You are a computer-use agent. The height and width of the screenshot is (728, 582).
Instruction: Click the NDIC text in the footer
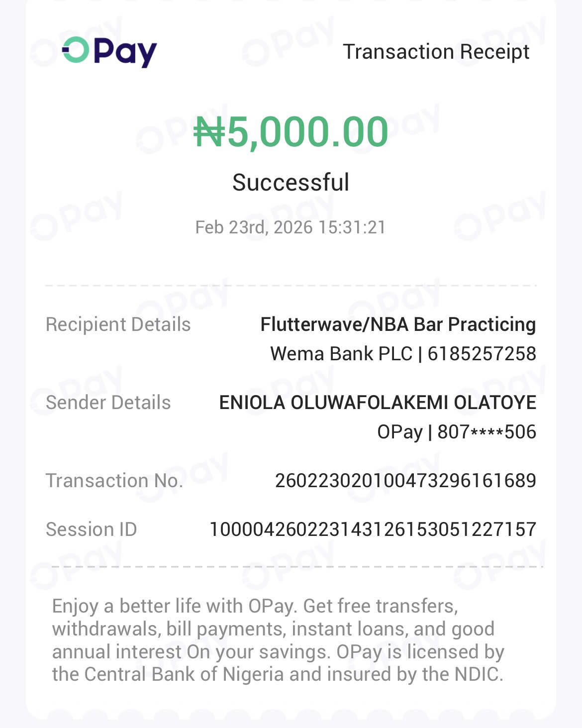pyautogui.click(x=477, y=674)
